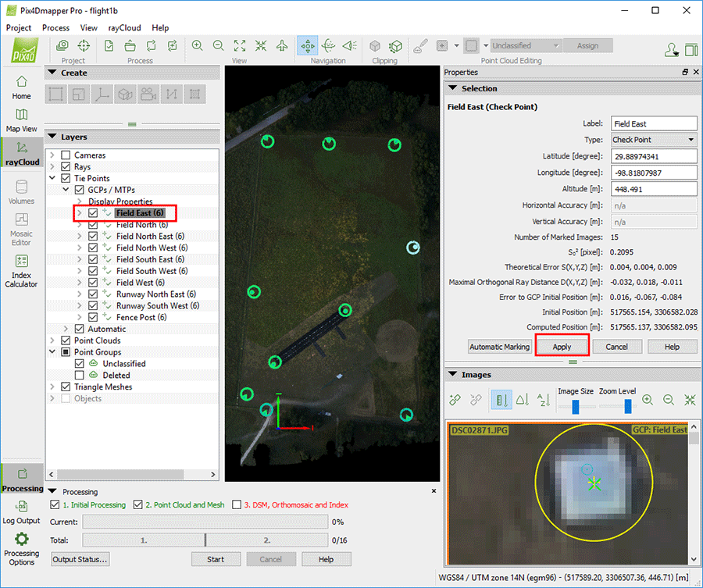Click the Image Size slider handle
The width and height of the screenshot is (703, 588).
(576, 406)
